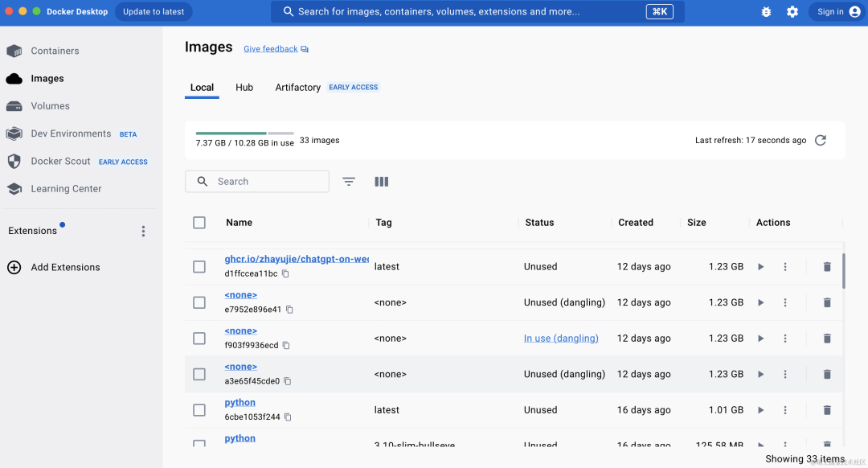
Task: Copy image ID d1ffccea11bc
Action: [285, 273]
